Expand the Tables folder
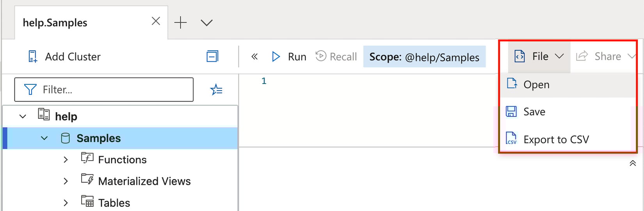 pyautogui.click(x=66, y=203)
